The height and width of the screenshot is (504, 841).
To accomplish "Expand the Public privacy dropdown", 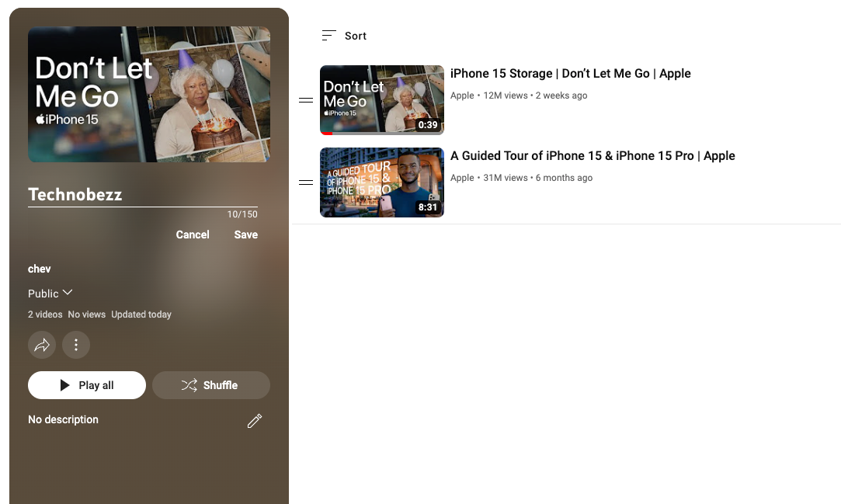I will click(50, 294).
